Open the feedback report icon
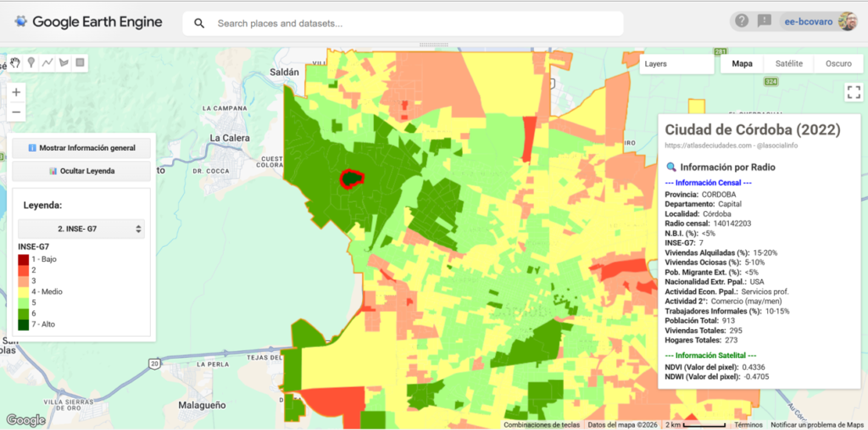The height and width of the screenshot is (430, 868). (x=765, y=21)
